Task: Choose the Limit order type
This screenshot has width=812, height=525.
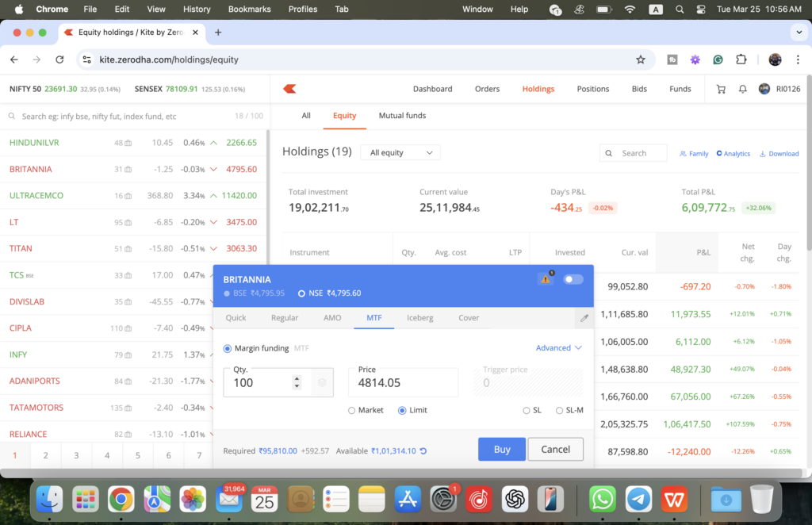Action: click(x=402, y=411)
